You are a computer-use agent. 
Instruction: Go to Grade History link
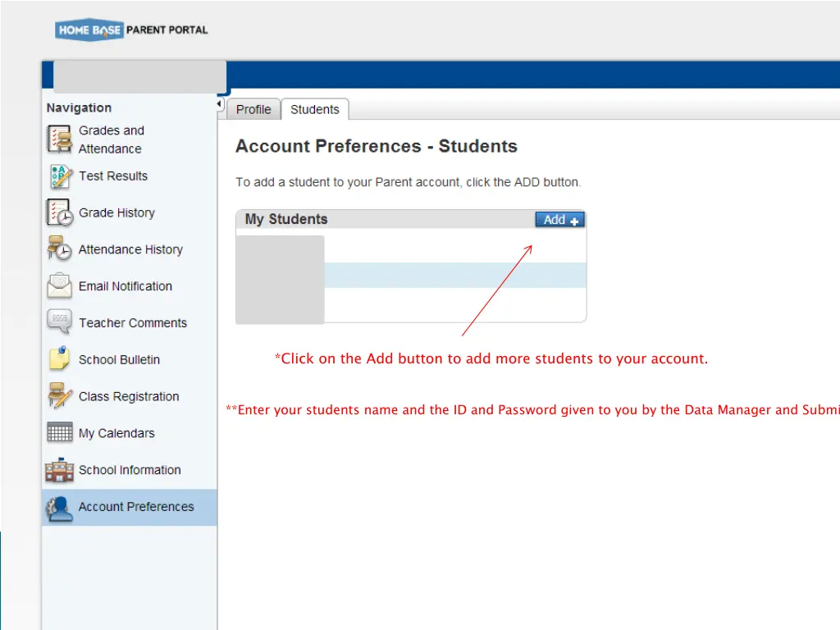coord(116,212)
